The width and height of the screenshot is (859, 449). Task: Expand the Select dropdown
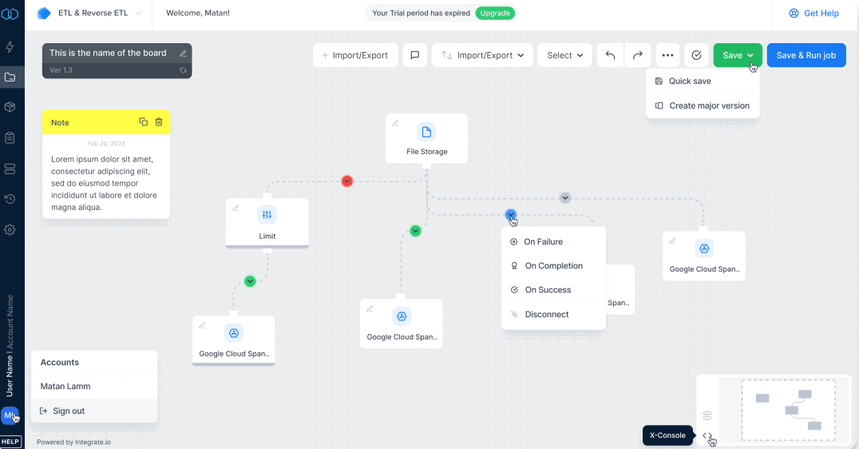coord(565,55)
